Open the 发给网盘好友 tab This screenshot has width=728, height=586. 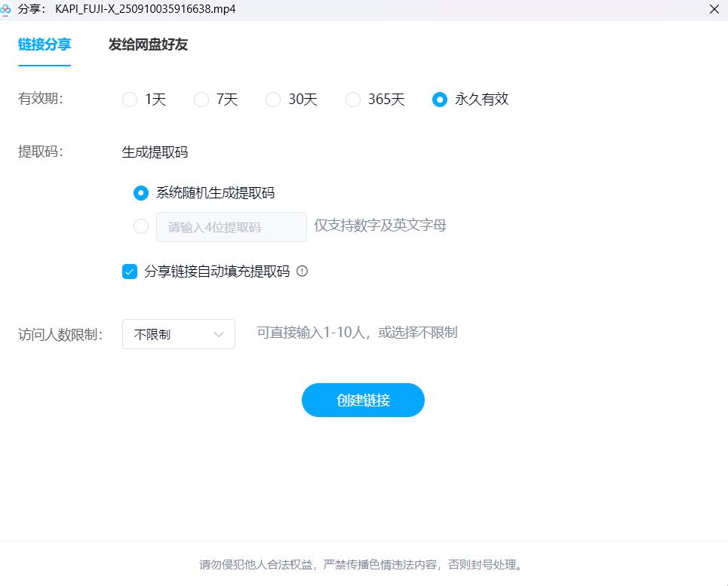point(148,44)
